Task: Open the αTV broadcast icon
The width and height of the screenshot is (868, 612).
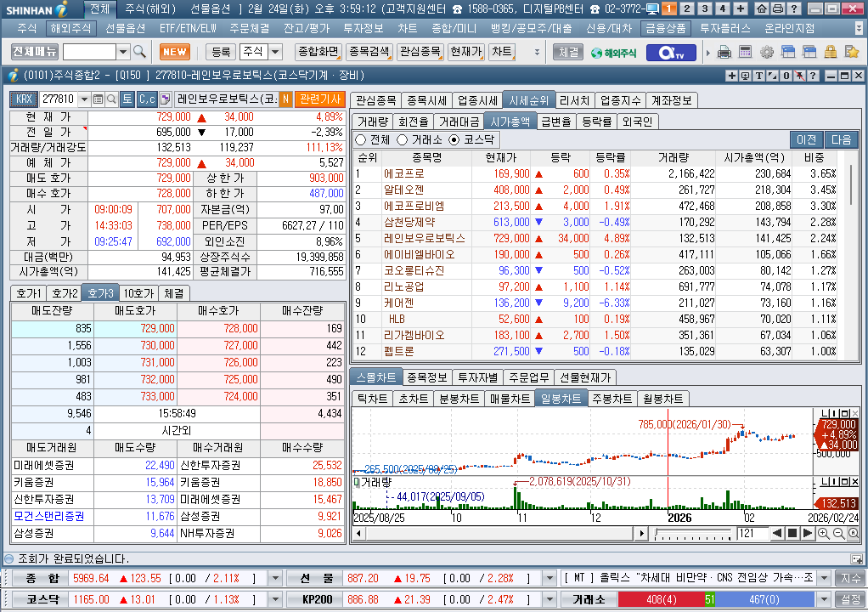Action: [672, 53]
